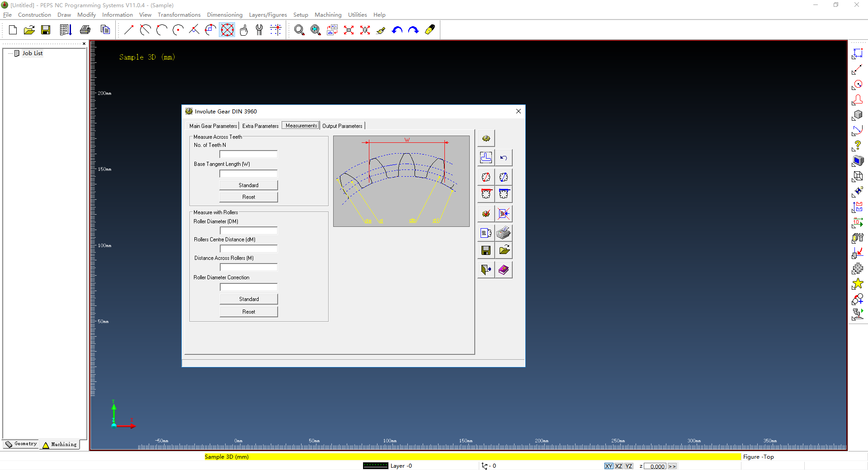Toggle the XZ plane button in status bar
The width and height of the screenshot is (868, 470).
tap(619, 466)
